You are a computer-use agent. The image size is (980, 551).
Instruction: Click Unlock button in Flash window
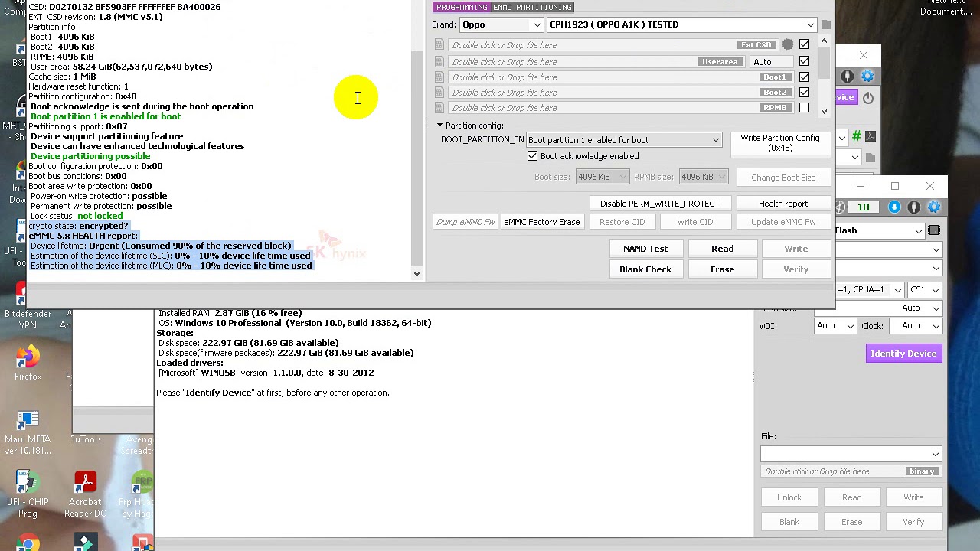pyautogui.click(x=789, y=497)
